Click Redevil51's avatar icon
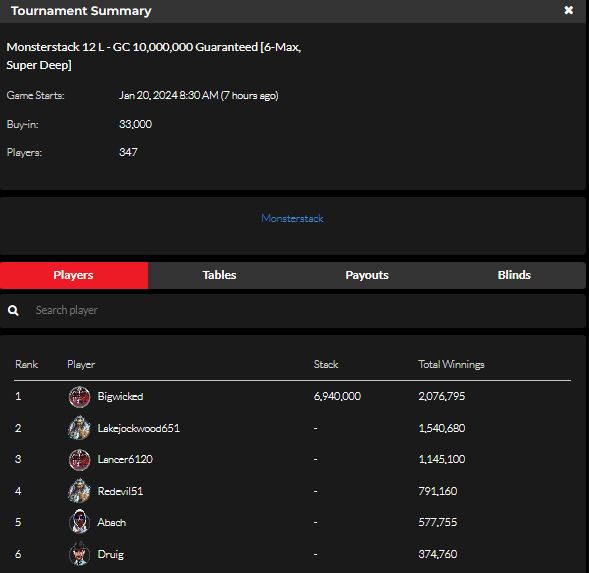 [x=80, y=491]
